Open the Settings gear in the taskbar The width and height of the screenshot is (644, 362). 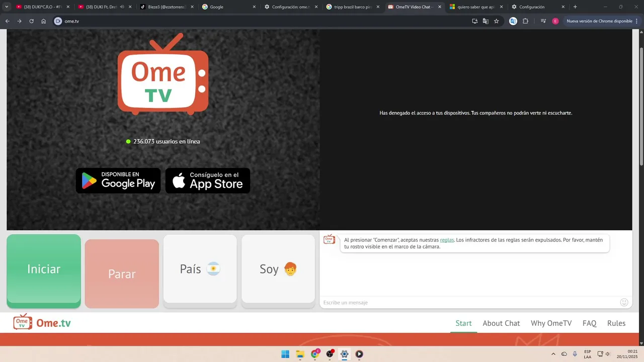344,354
